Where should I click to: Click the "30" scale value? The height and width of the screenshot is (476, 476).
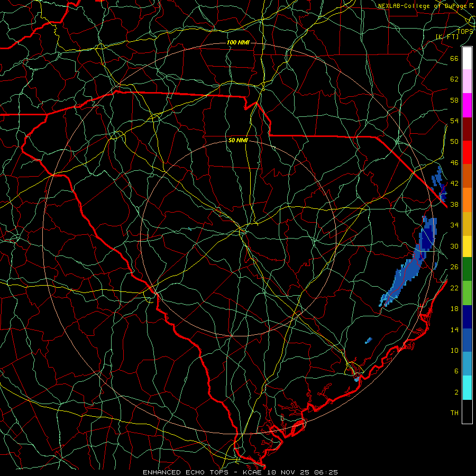coord(454,246)
